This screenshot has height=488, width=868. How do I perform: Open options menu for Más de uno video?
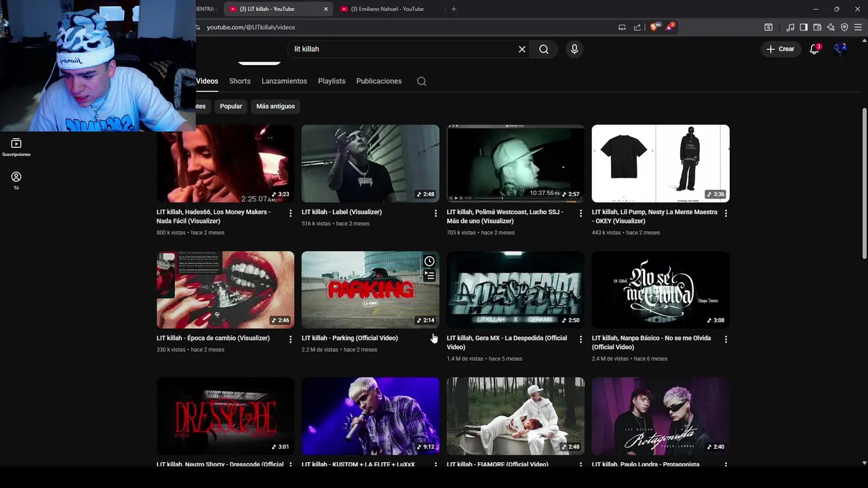tap(580, 213)
